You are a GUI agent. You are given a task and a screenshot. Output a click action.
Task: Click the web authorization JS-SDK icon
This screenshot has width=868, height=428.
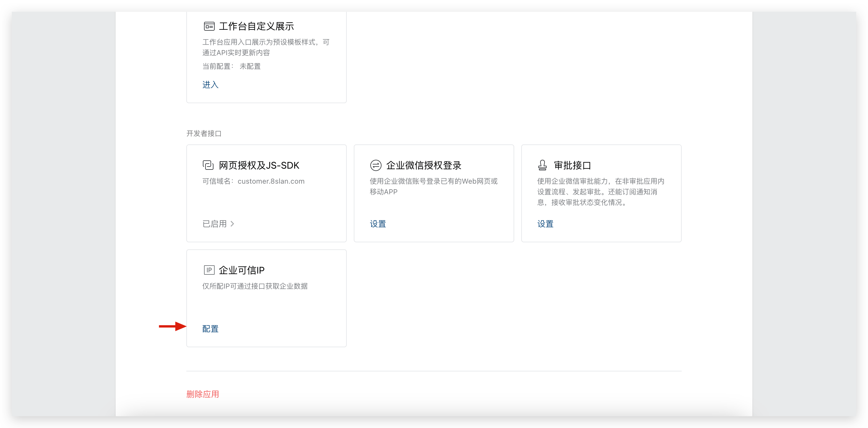pyautogui.click(x=208, y=165)
